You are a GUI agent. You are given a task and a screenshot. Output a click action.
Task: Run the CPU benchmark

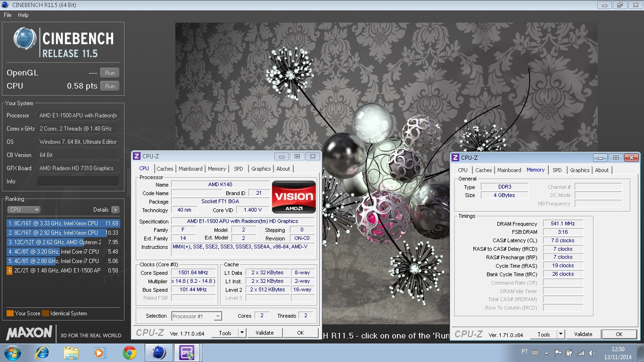pyautogui.click(x=110, y=86)
